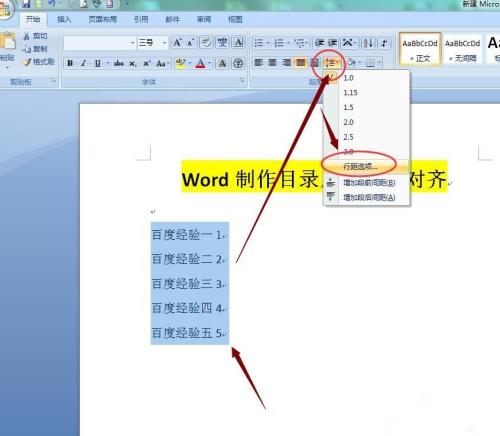Image resolution: width=500 pixels, height=436 pixels.
Task: Click the Phonetic Guide (文) icon
Action: [222, 43]
